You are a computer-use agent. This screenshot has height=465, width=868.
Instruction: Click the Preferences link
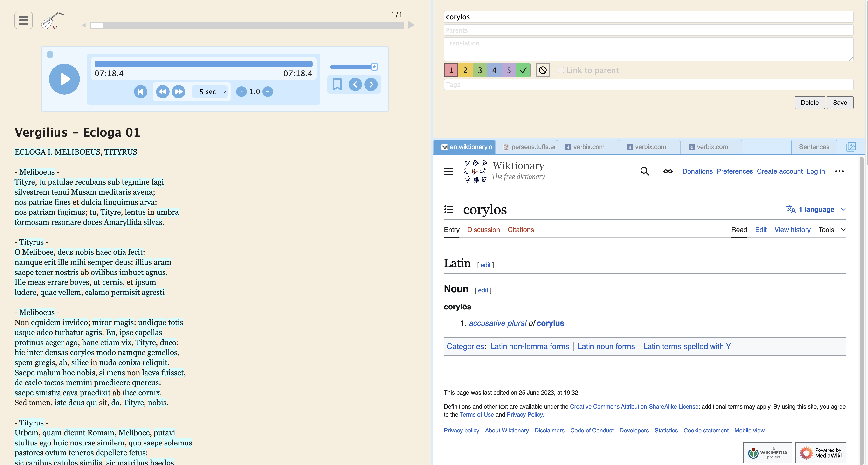[735, 171]
